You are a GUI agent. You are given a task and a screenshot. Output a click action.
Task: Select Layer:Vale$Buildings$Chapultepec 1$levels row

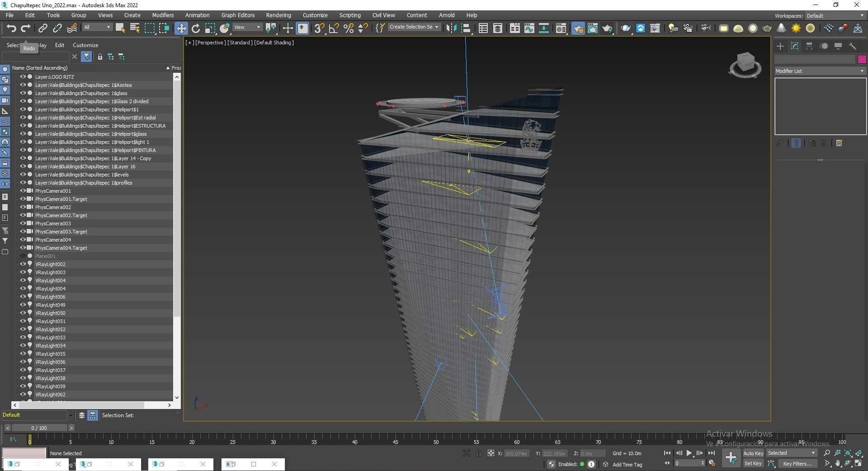(x=92, y=175)
